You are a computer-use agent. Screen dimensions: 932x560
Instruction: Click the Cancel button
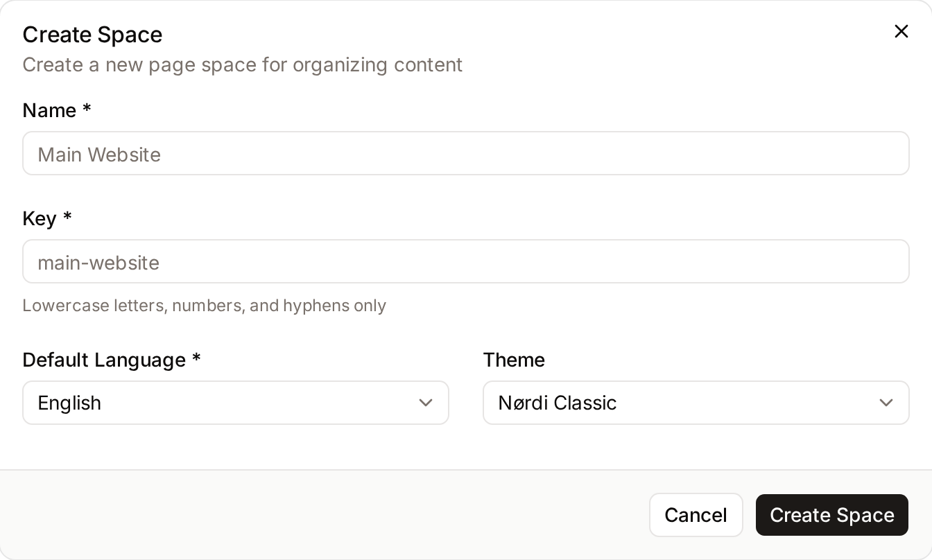point(696,515)
